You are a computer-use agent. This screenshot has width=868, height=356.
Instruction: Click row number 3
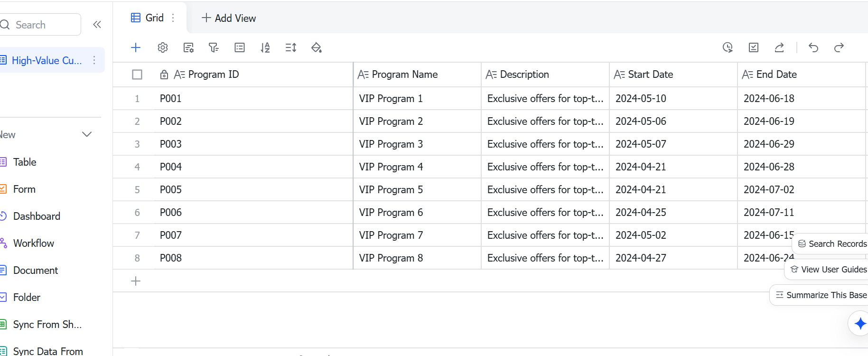(137, 144)
